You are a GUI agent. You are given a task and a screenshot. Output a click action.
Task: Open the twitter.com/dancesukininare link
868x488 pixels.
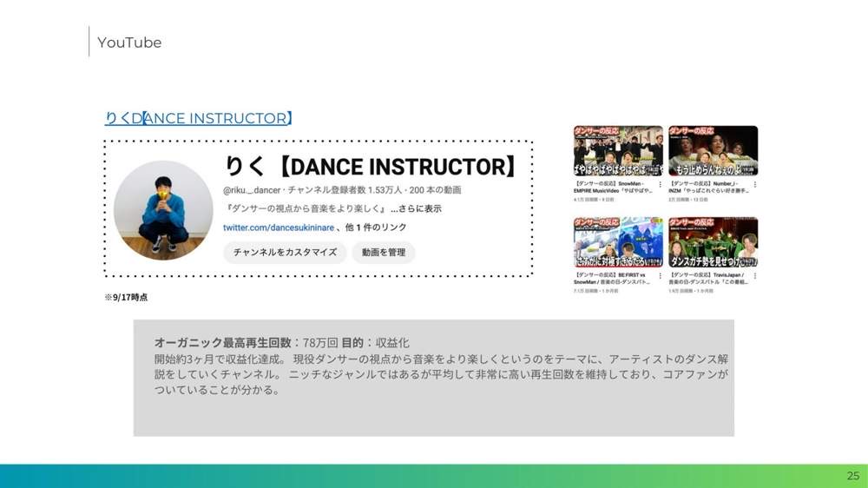pos(279,228)
